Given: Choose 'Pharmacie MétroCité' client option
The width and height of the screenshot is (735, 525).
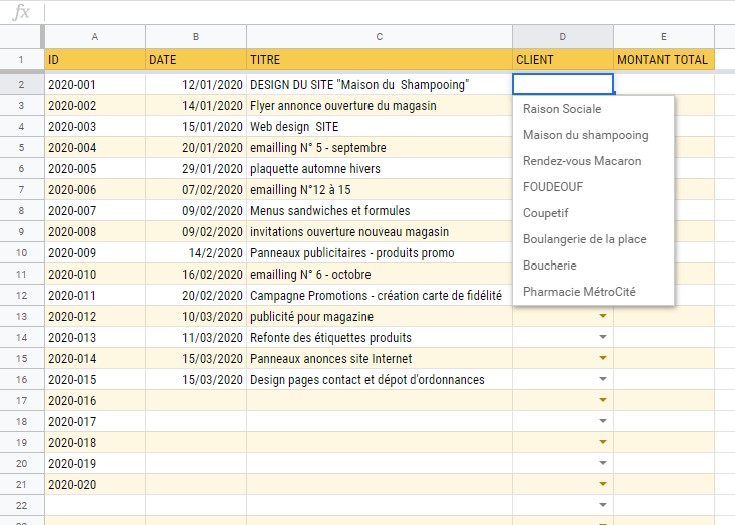Looking at the screenshot, I should point(593,292).
